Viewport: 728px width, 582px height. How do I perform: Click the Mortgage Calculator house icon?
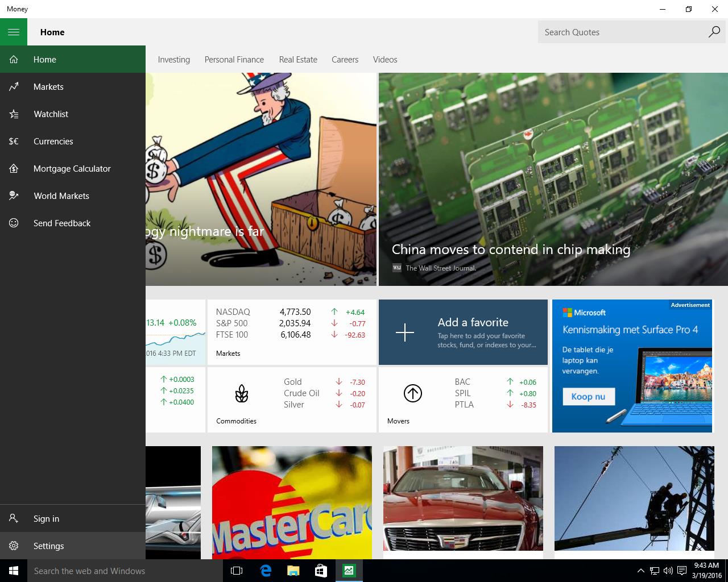(x=14, y=168)
